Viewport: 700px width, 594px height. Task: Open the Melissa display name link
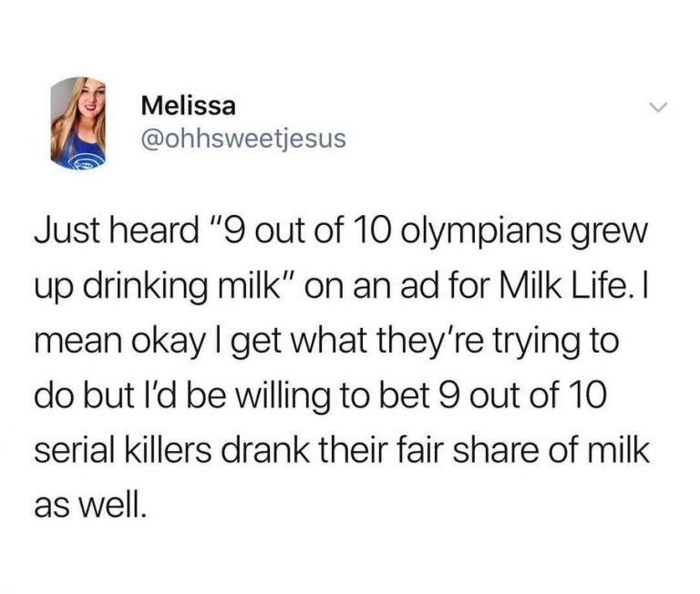coord(189,107)
